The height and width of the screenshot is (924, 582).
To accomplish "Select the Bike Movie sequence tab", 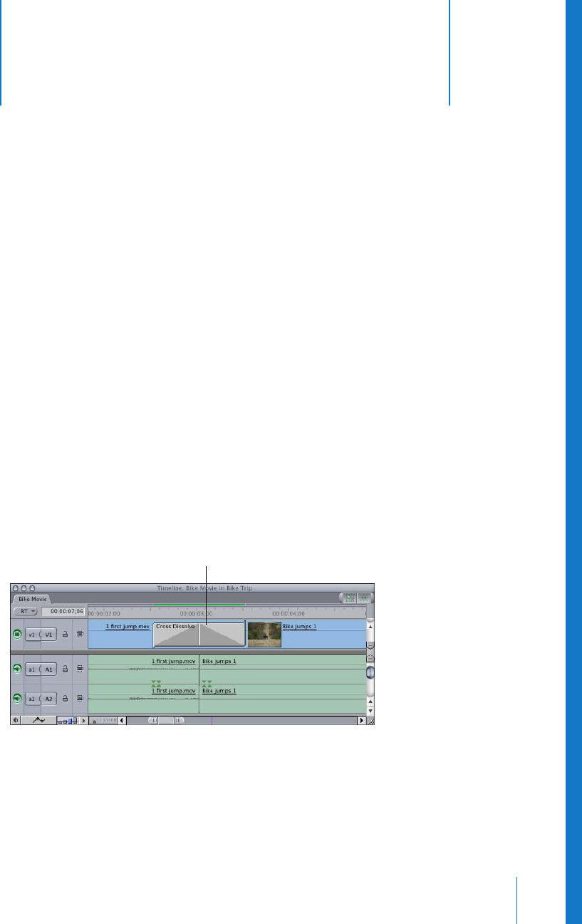I will pyautogui.click(x=31, y=600).
